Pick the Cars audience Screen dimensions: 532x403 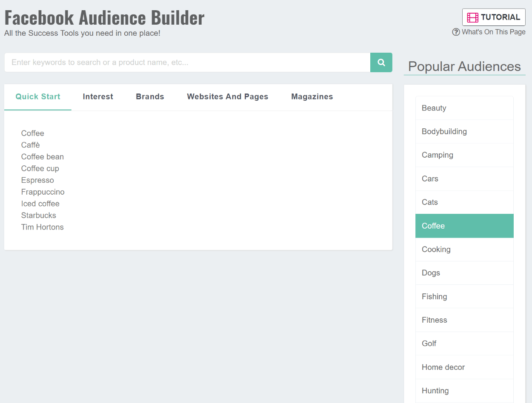(x=464, y=179)
